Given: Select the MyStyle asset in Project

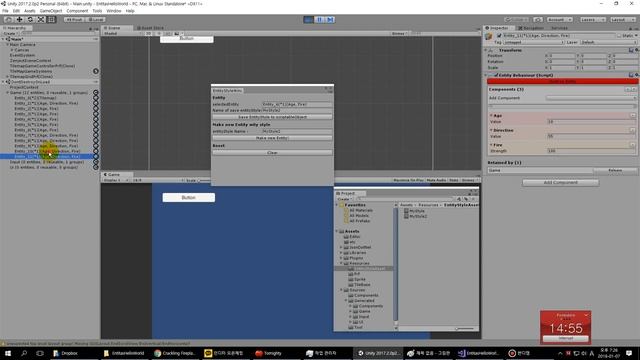Looking at the screenshot, I should click(414, 211).
